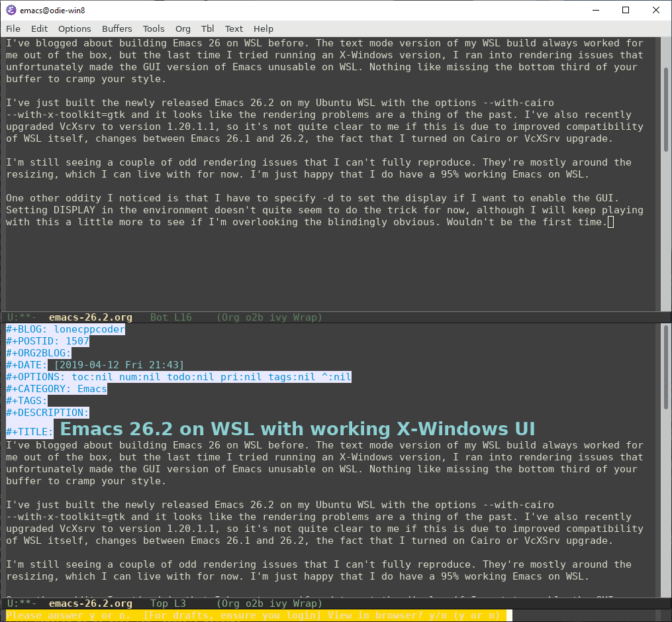The width and height of the screenshot is (672, 622).
Task: Click the upper pane's scrollbar thumb
Action: [x=666, y=110]
